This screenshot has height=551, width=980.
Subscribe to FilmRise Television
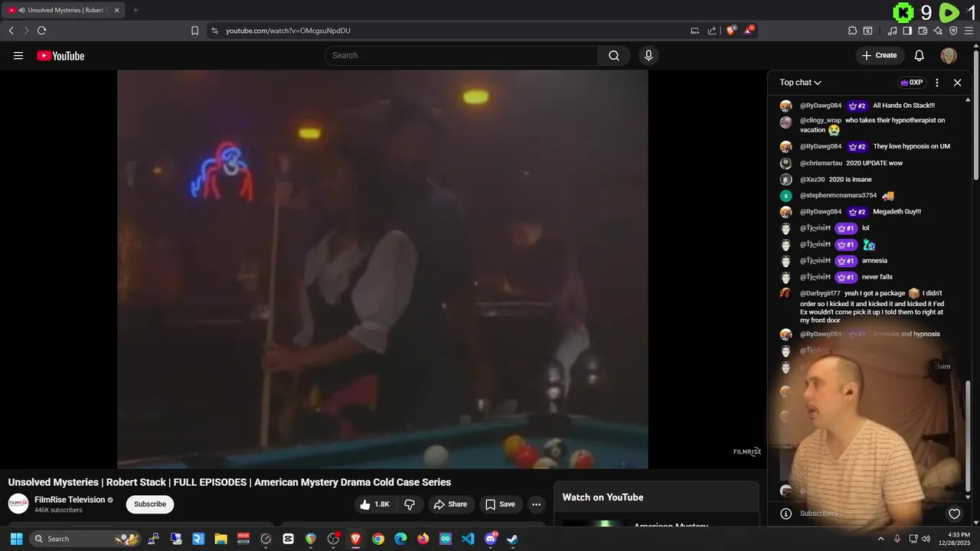click(150, 504)
